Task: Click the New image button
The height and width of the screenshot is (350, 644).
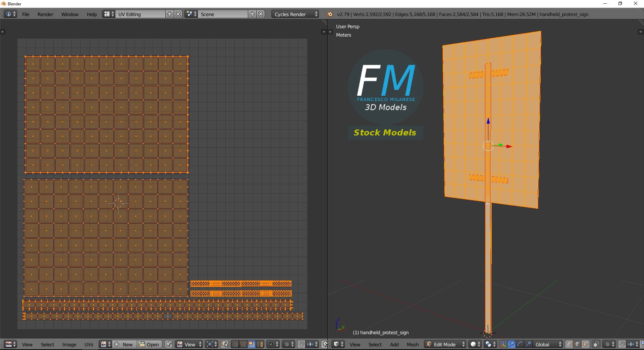Action: pos(124,344)
